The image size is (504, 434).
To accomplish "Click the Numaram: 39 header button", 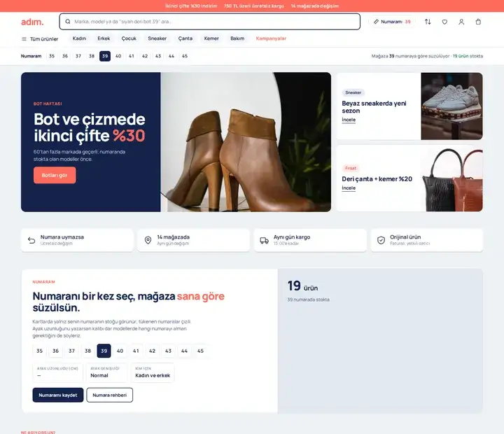I will (x=392, y=22).
